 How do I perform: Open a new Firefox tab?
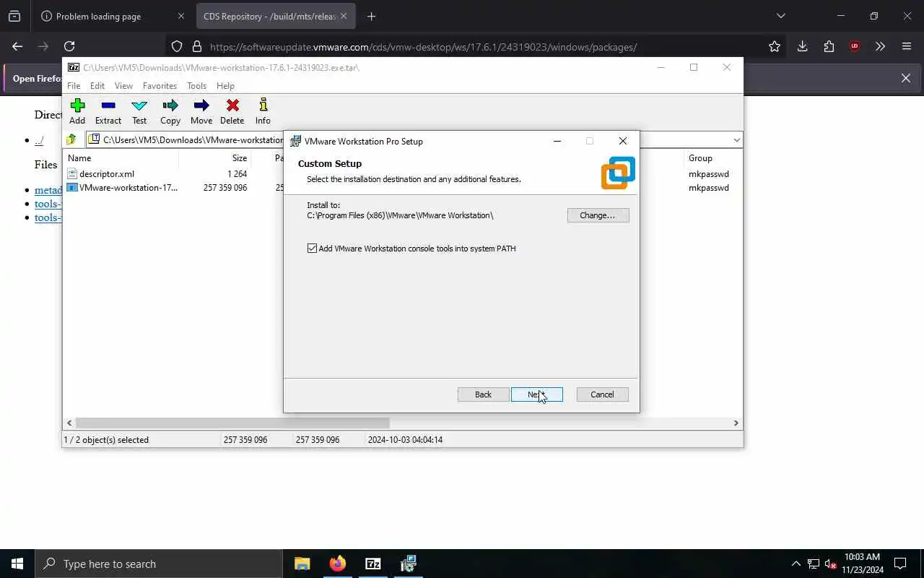(371, 16)
